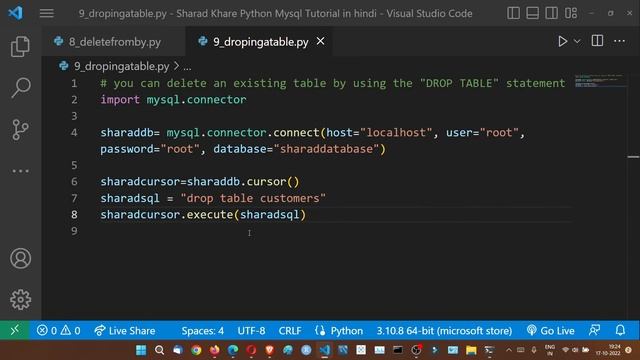This screenshot has width=640, height=360.
Task: Click 9_dropingatable.py in the breadcrumb
Action: pos(122,66)
